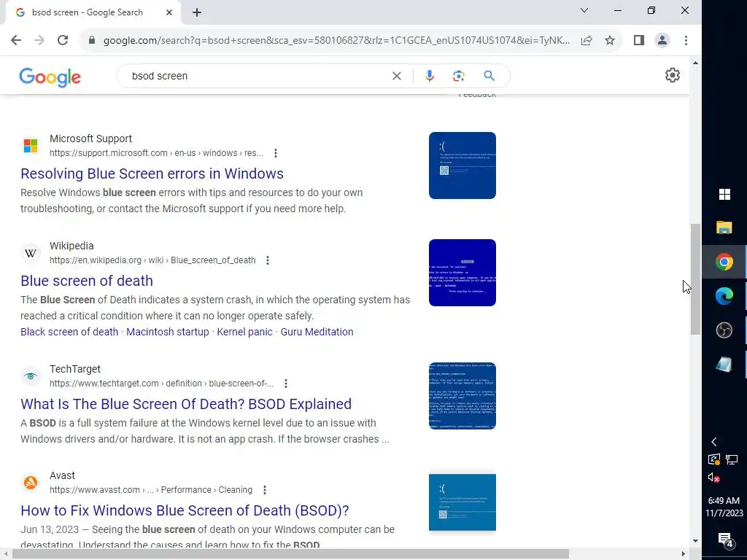The image size is (747, 560).
Task: Click the Chrome taskbar icon
Action: tap(724, 262)
